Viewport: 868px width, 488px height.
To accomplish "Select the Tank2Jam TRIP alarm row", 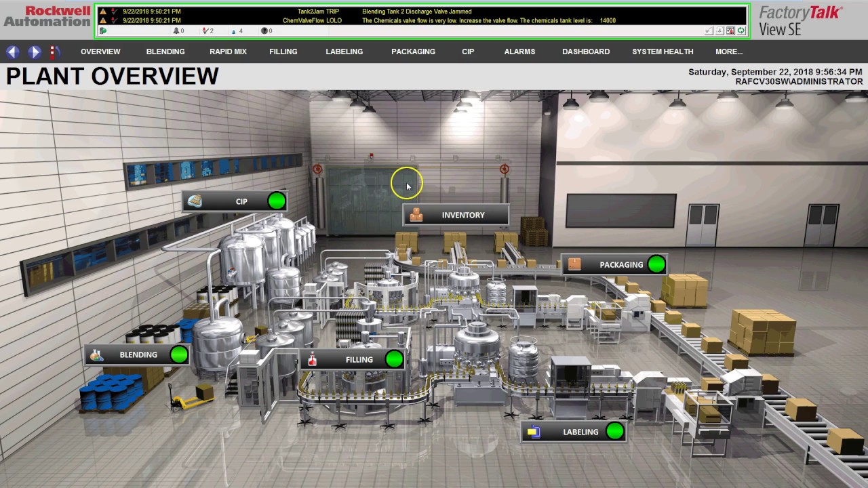I will (x=422, y=12).
